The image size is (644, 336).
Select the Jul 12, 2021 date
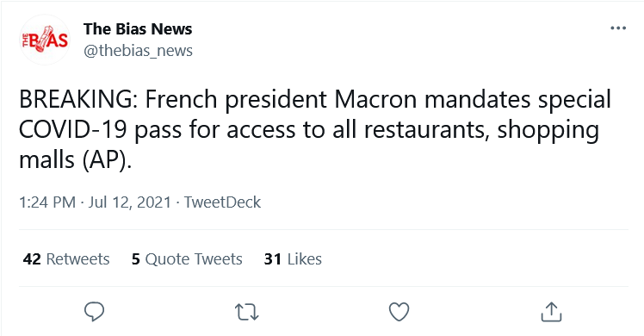point(129,202)
